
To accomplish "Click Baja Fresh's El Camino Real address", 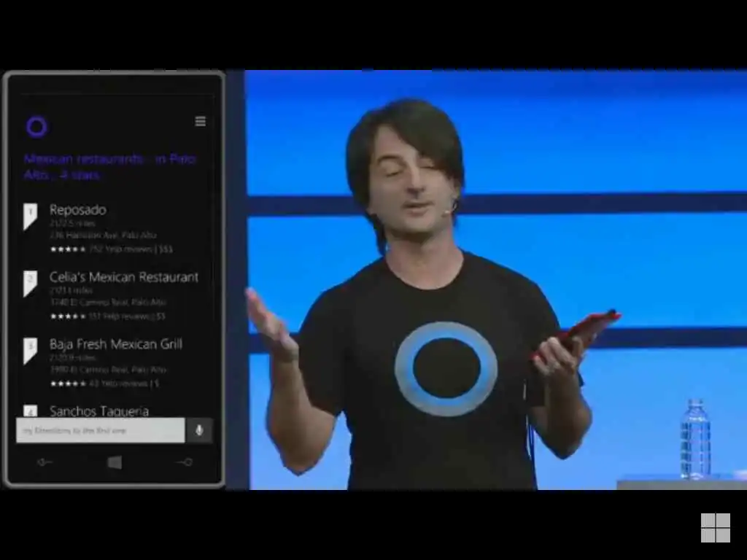I will 108,370.
